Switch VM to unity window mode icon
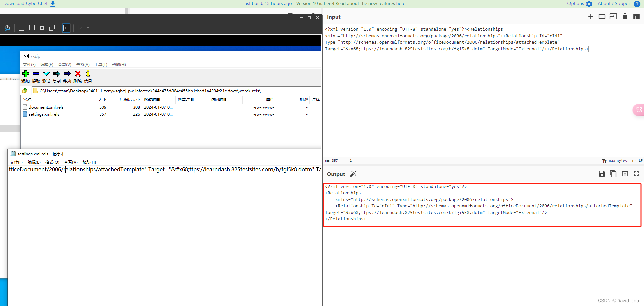The image size is (644, 306). [x=52, y=28]
